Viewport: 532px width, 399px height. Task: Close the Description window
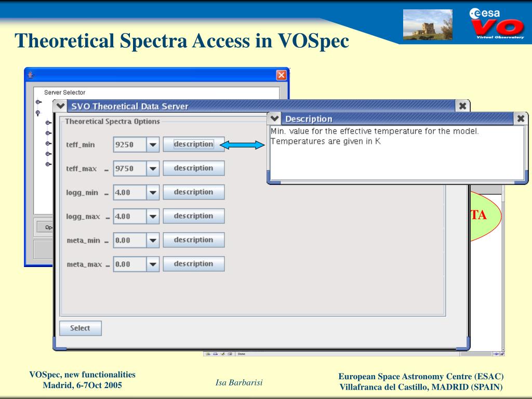pos(521,119)
